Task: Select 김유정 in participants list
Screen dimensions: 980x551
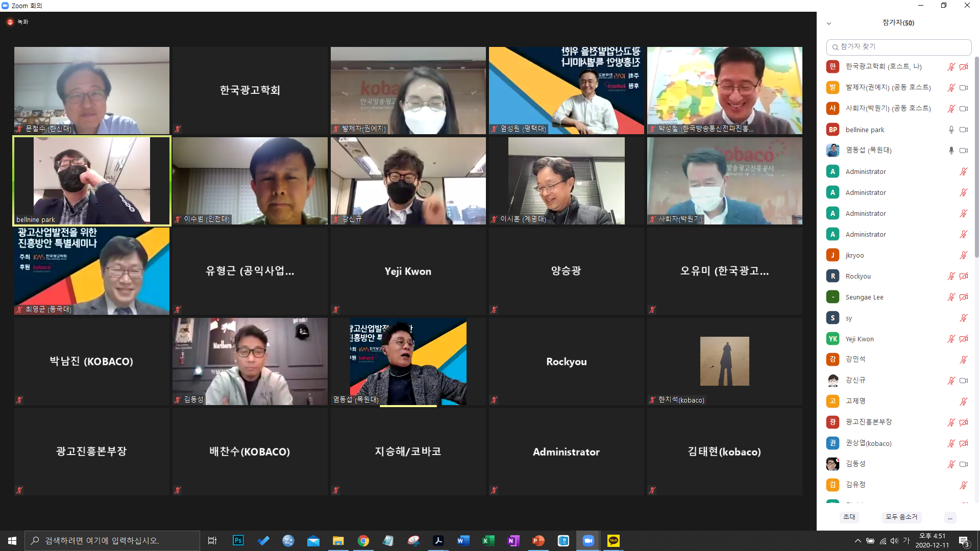Action: click(x=898, y=485)
